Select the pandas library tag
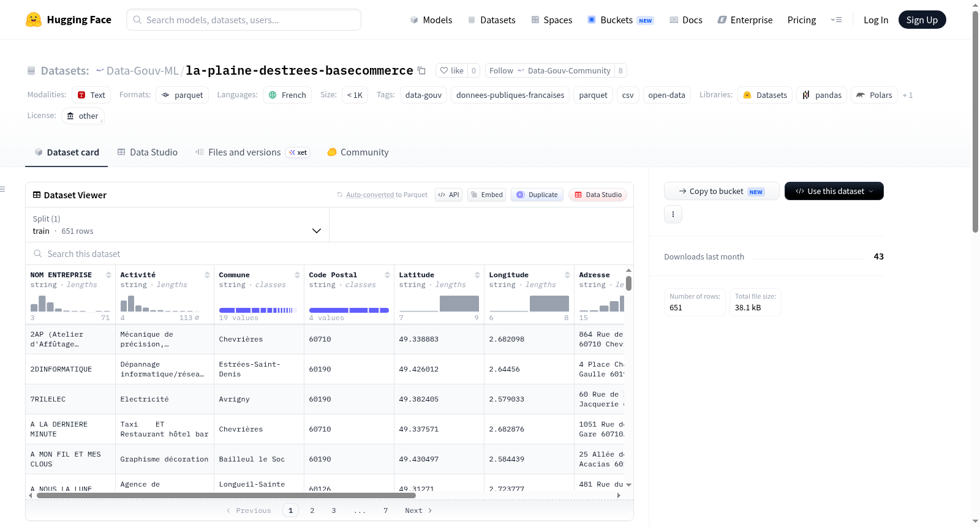The image size is (980, 527). (822, 95)
